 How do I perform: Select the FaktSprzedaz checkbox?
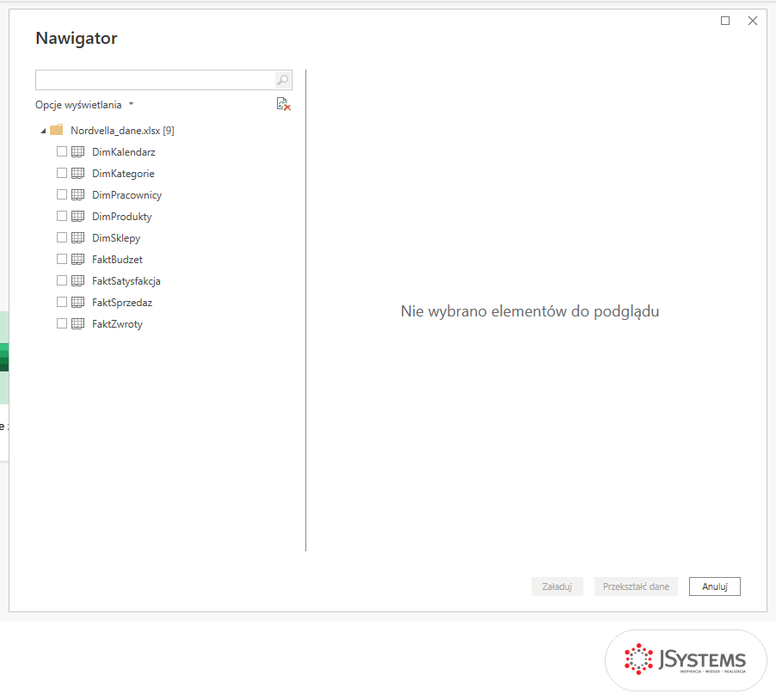[x=62, y=302]
